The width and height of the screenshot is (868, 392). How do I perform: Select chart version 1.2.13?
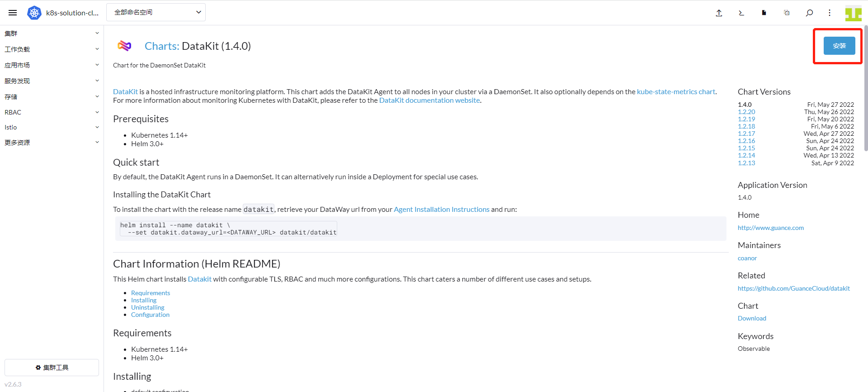(746, 163)
